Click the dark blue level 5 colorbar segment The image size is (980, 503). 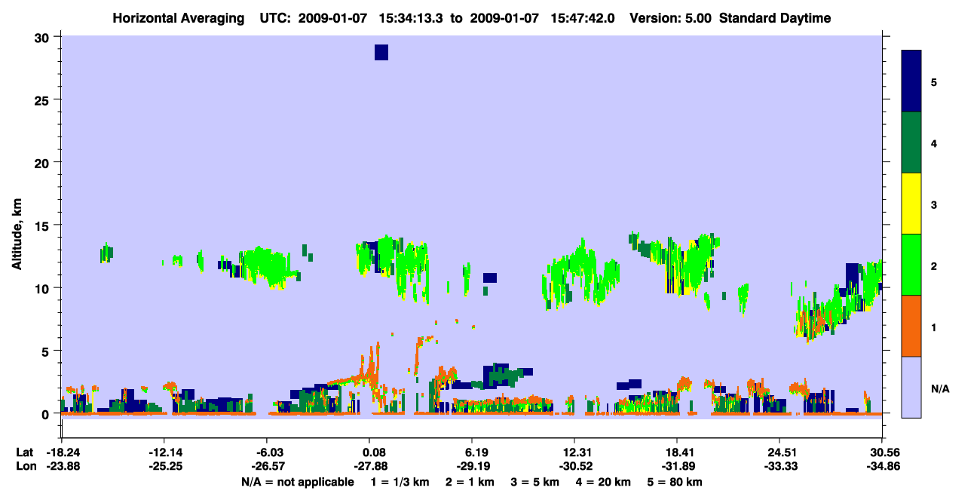point(911,81)
